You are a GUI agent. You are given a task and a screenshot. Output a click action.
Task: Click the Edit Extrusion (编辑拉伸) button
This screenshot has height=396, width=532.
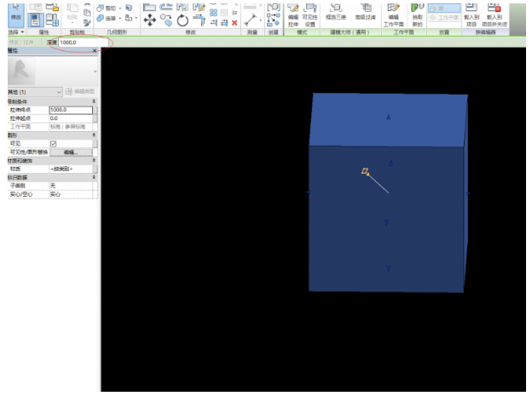[x=293, y=15]
